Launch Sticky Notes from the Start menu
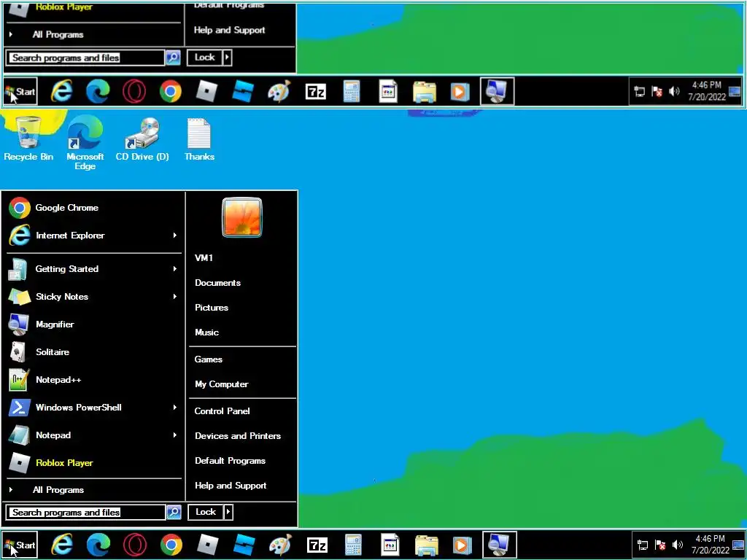Viewport: 747px width, 560px height. pyautogui.click(x=94, y=297)
